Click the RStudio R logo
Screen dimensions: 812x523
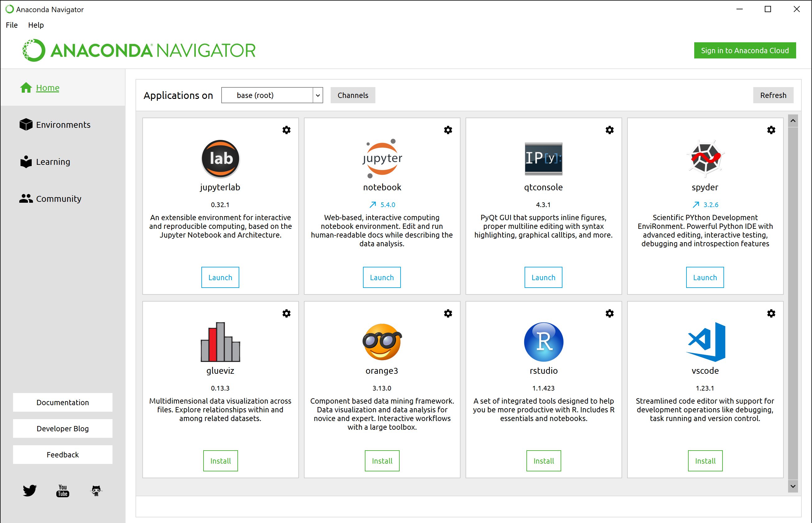click(x=544, y=342)
